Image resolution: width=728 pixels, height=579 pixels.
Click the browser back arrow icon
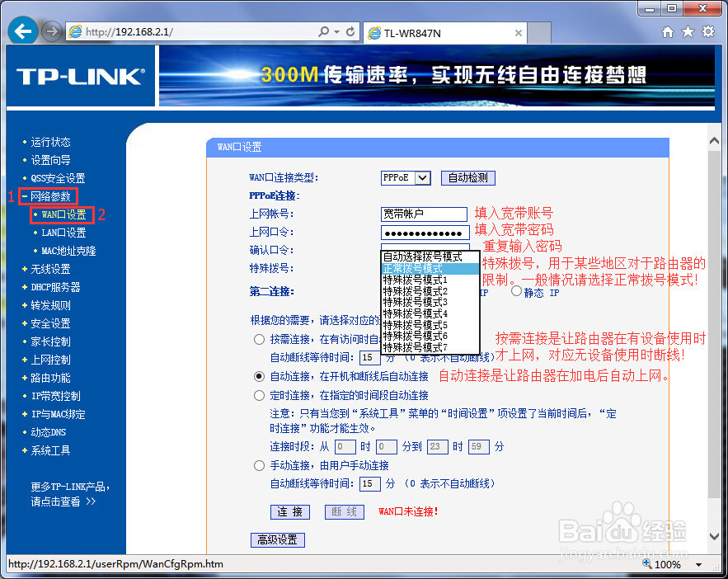click(x=22, y=31)
